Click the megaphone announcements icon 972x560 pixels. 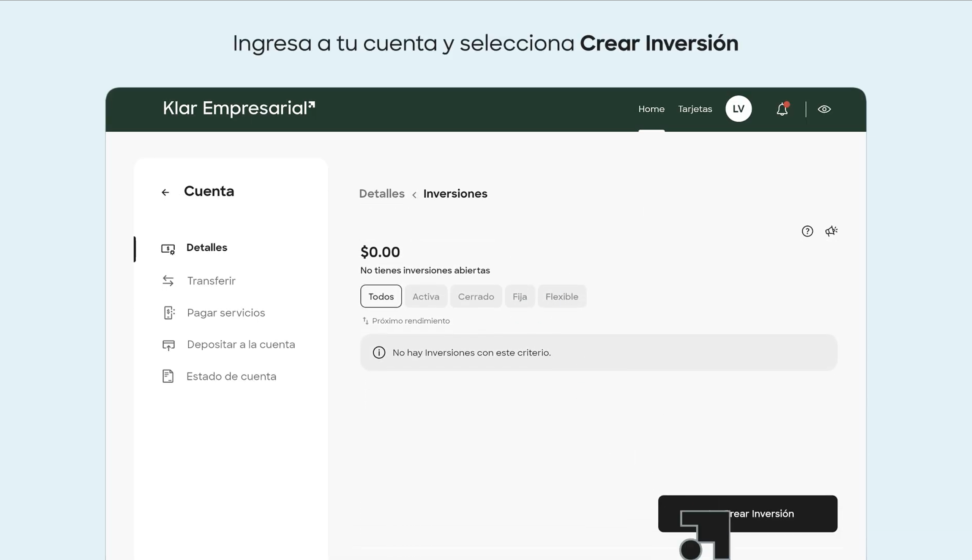pyautogui.click(x=831, y=231)
